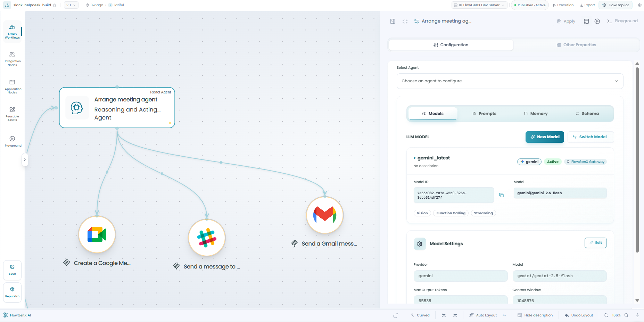
Task: Edit the Model Settings
Action: [595, 243]
